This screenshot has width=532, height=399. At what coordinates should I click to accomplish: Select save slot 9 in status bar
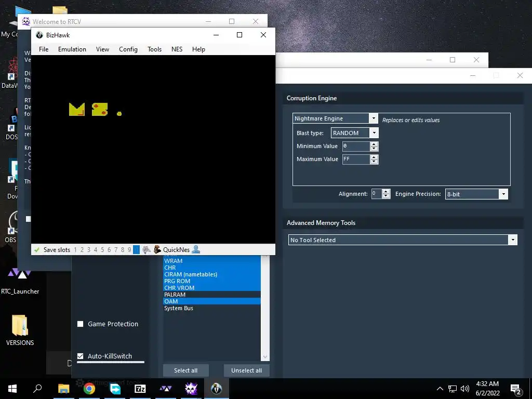click(x=129, y=250)
